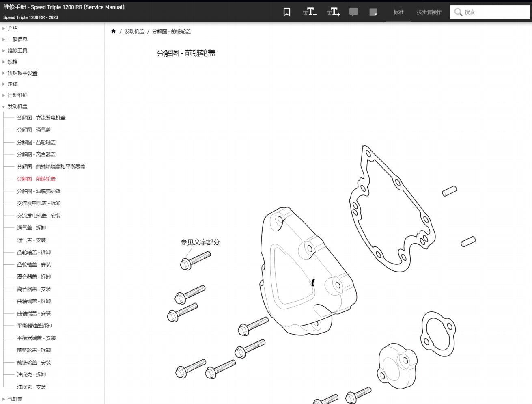Image resolution: width=532 pixels, height=404 pixels.
Task: Expand the 介绍 tree section
Action: coord(4,28)
